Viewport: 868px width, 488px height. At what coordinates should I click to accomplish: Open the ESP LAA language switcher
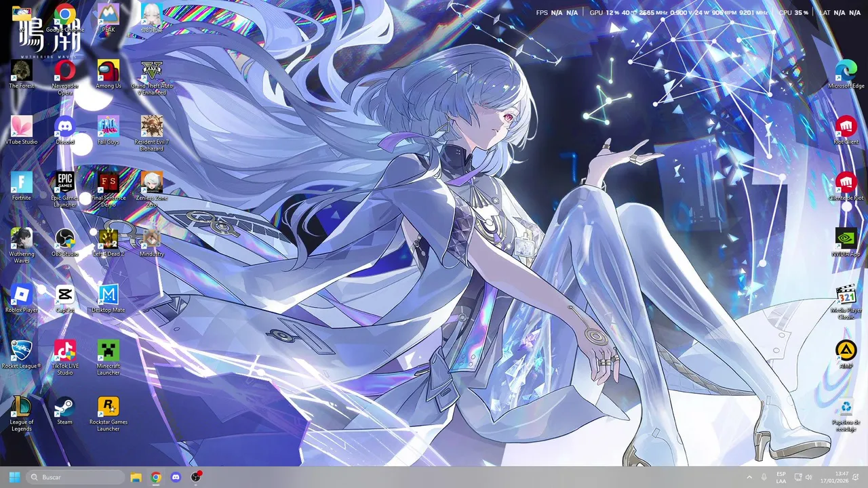(781, 477)
